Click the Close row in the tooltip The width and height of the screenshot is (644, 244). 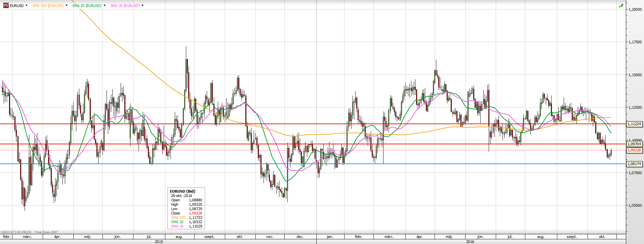187,213
